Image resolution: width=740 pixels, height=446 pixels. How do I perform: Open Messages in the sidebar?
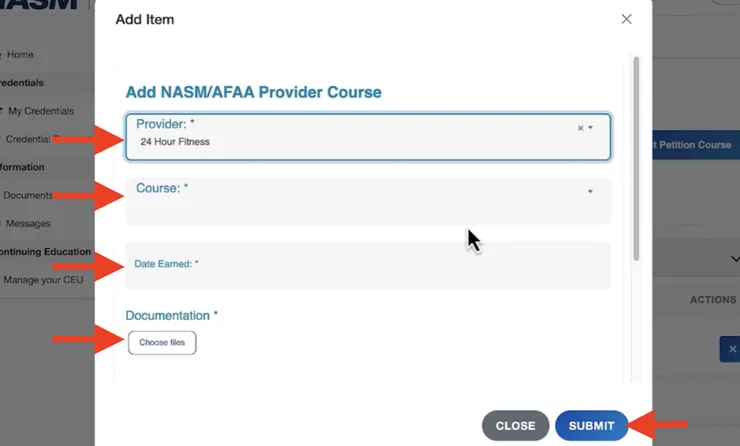point(28,223)
